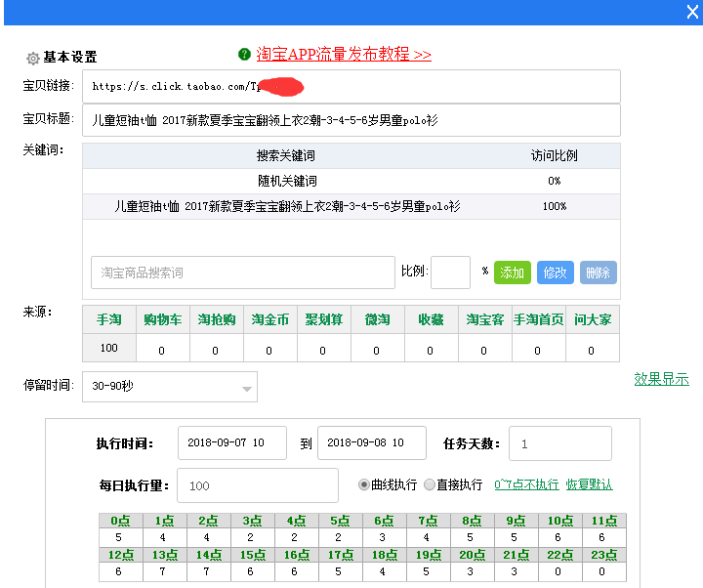Close the dialog with the X icon
Screen dimensions: 703x588
coord(692,13)
